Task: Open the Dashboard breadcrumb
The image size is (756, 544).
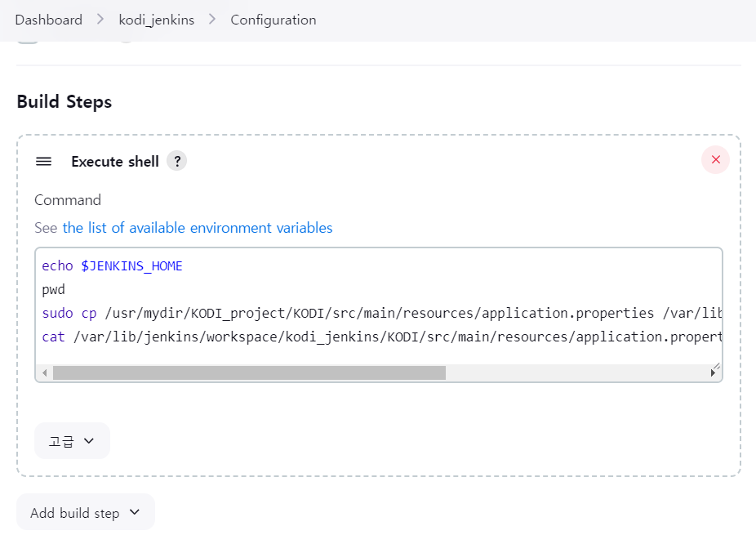Action: pyautogui.click(x=49, y=20)
